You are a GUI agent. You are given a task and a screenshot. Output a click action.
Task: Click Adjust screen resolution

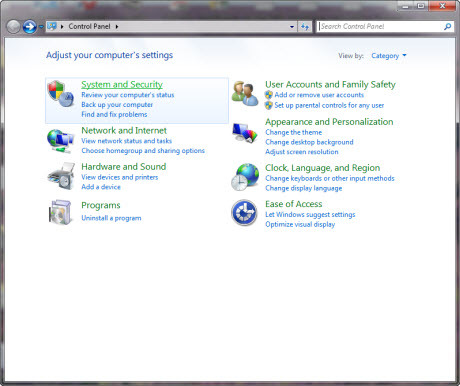[x=302, y=152]
